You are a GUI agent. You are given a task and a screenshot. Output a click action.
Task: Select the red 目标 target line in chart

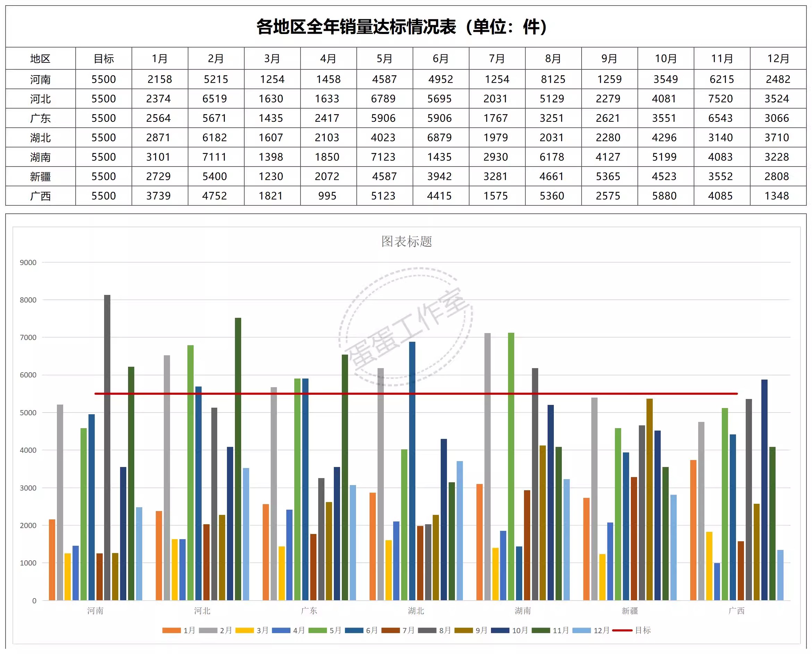[x=416, y=394]
